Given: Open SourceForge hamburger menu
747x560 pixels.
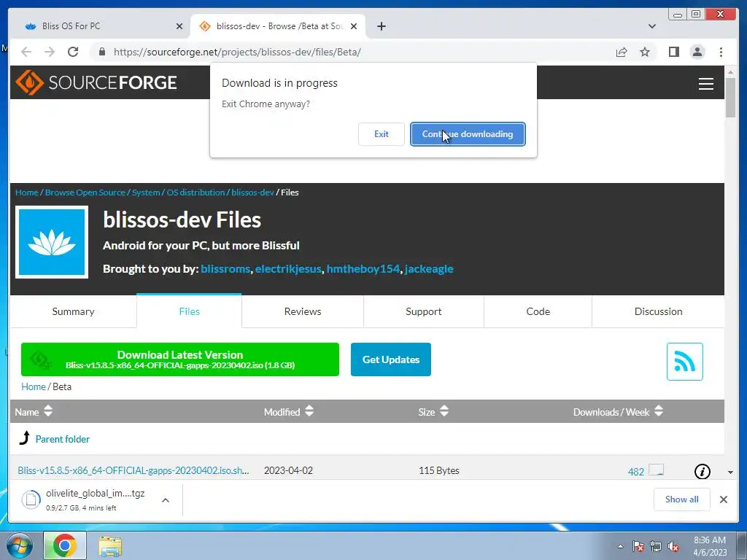Looking at the screenshot, I should point(705,84).
